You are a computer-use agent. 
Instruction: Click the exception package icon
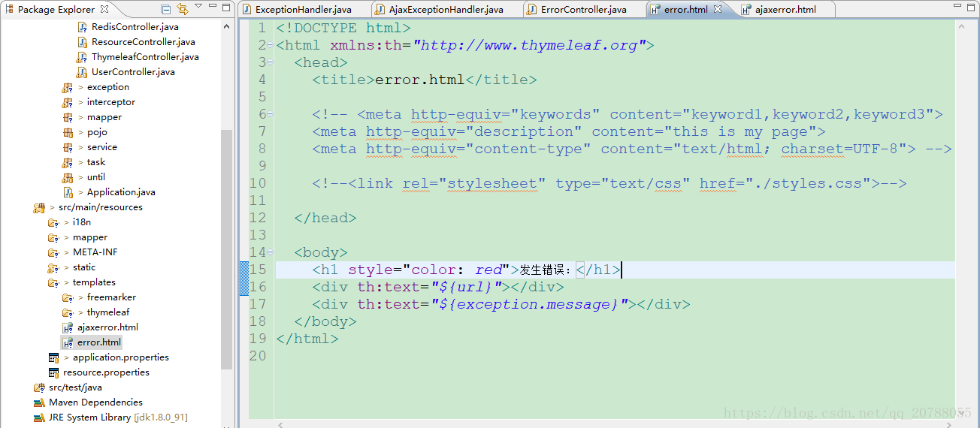tap(68, 87)
